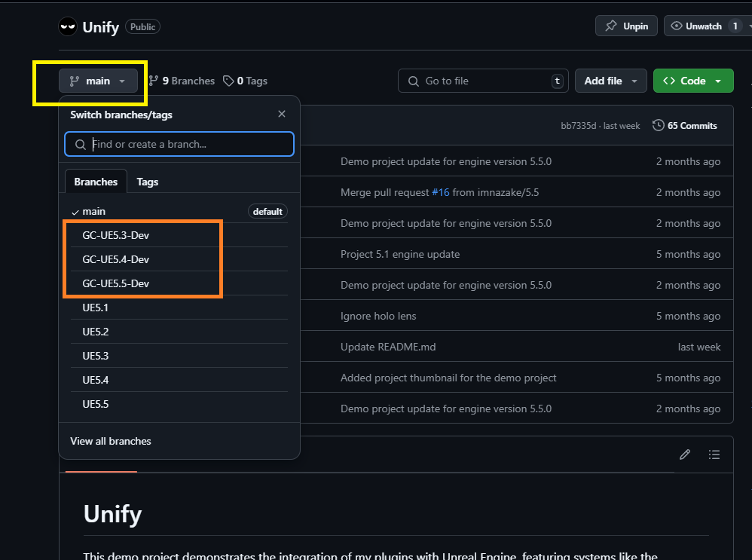Viewport: 752px width, 560px height.
Task: Open the 9 Branches link
Action: click(182, 81)
